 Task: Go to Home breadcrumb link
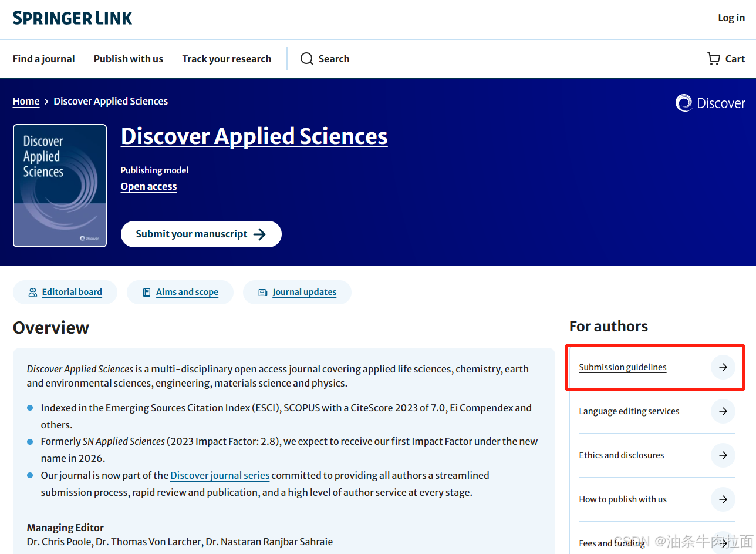tap(26, 101)
